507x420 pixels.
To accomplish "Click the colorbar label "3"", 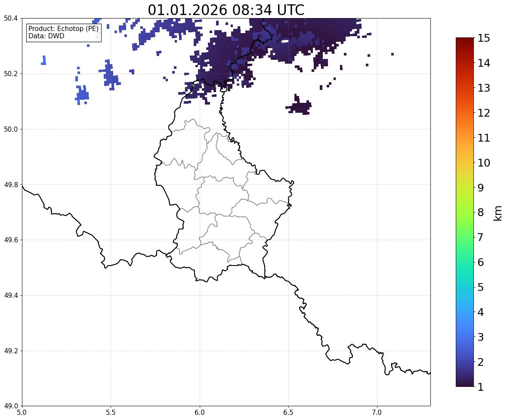I will pyautogui.click(x=481, y=337).
